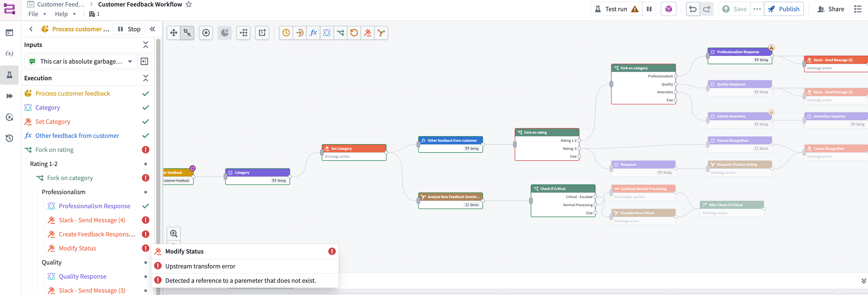Click the purple cube icon in header
Screen dimensions: 868x295
(669, 9)
